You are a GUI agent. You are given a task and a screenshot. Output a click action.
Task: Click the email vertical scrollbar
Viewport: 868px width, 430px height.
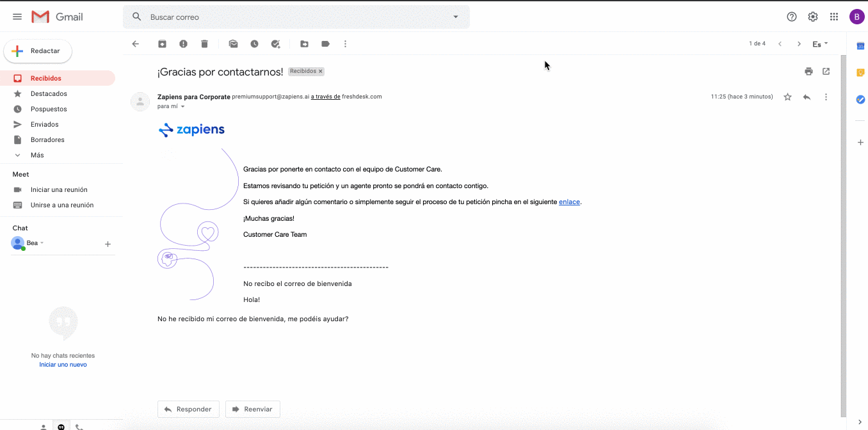click(843, 235)
